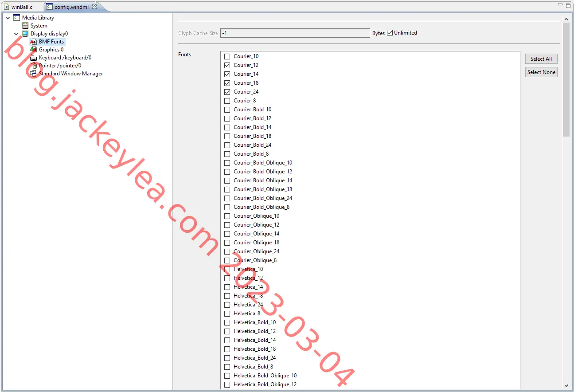
Task: Uncheck the Courier_14 font checkbox
Action: point(227,74)
